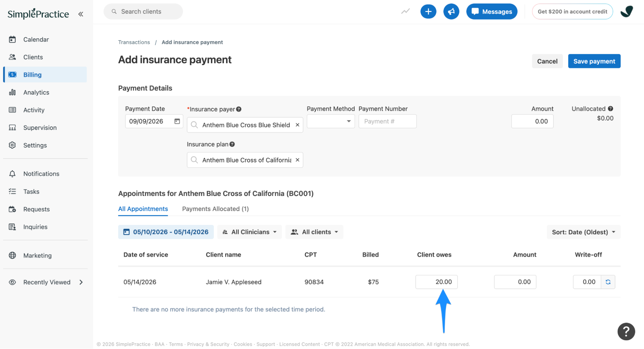Go to Billing in the sidebar
Image resolution: width=644 pixels, height=349 pixels.
coord(45,74)
